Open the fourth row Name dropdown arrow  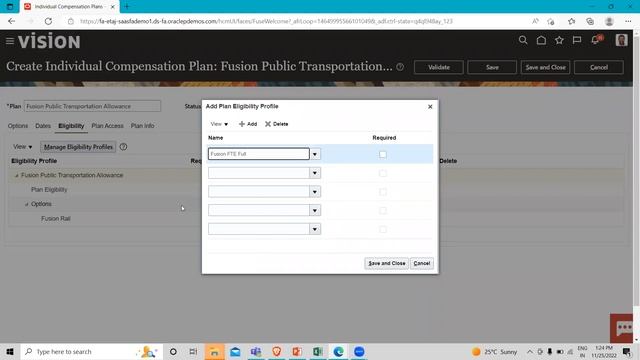(x=315, y=211)
